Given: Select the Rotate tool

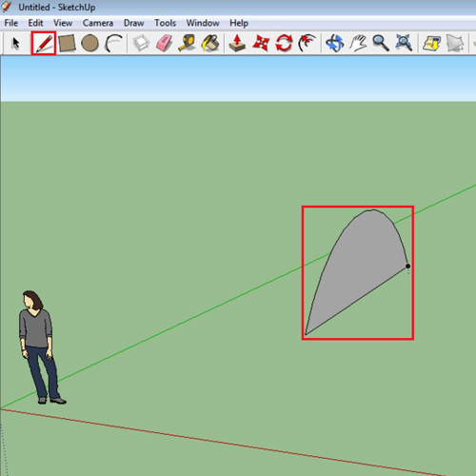Looking at the screenshot, I should [284, 43].
